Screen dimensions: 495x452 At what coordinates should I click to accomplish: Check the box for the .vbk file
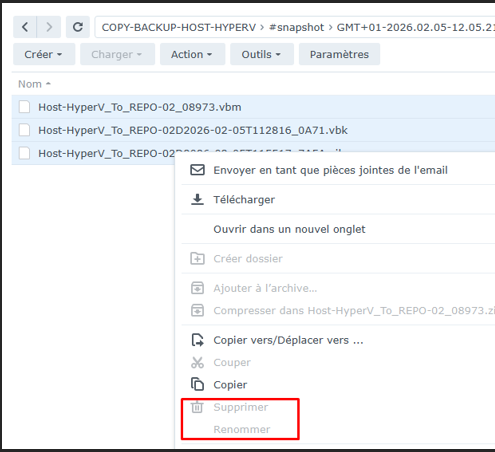[x=24, y=130]
